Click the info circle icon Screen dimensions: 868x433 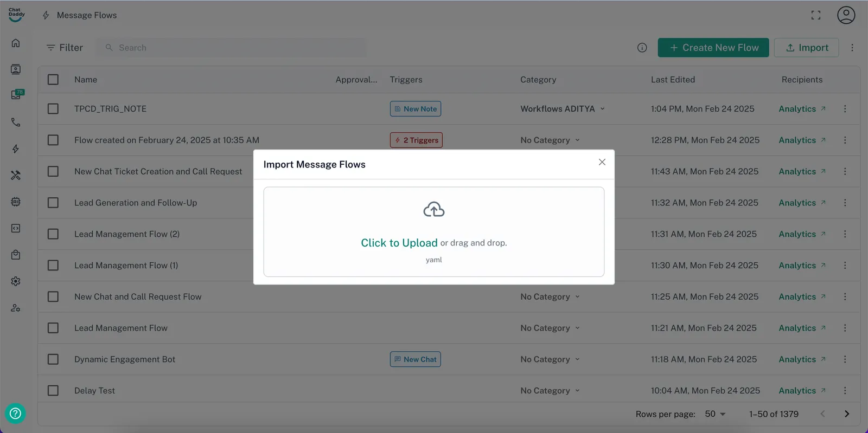[642, 48]
